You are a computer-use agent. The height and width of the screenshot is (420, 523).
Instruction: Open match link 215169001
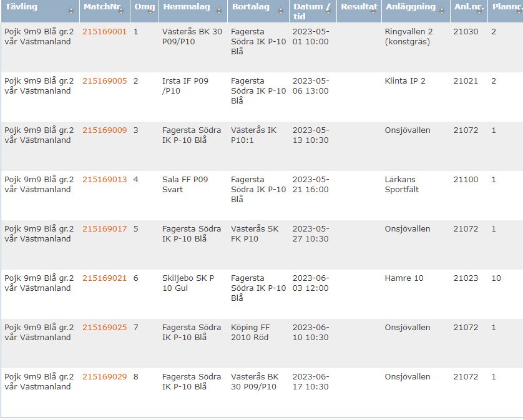(x=104, y=31)
